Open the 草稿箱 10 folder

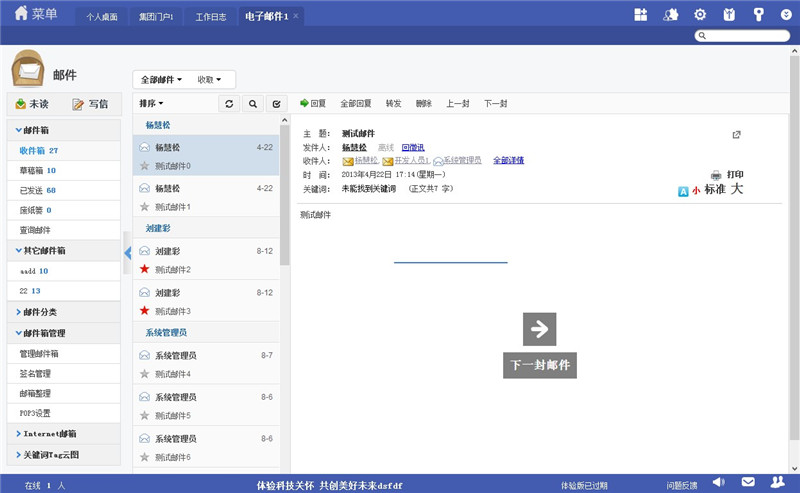pyautogui.click(x=63, y=170)
